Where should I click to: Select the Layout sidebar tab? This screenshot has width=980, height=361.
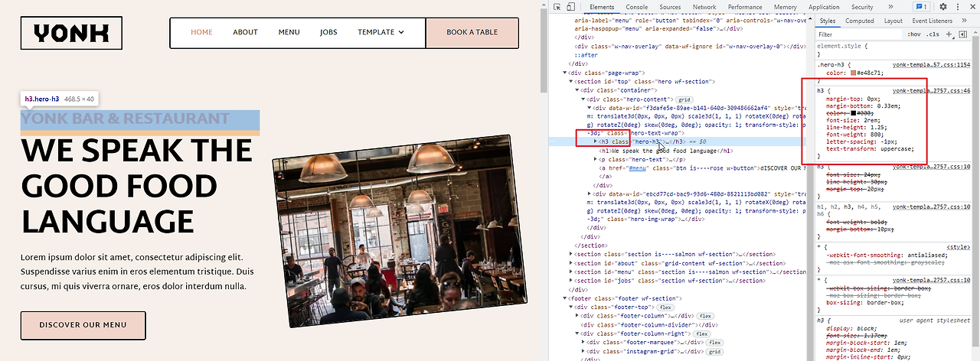point(893,21)
